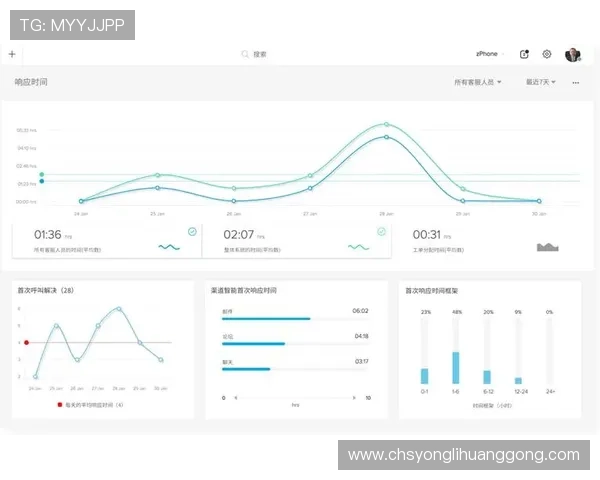Image resolution: width=600 pixels, height=480 pixels.
Task: Click the area chart icon in 00:31 card
Action: pos(547,246)
